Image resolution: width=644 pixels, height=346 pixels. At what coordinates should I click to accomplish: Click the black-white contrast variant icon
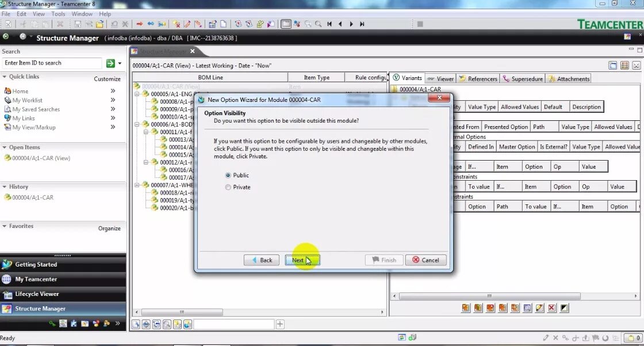[564, 308]
